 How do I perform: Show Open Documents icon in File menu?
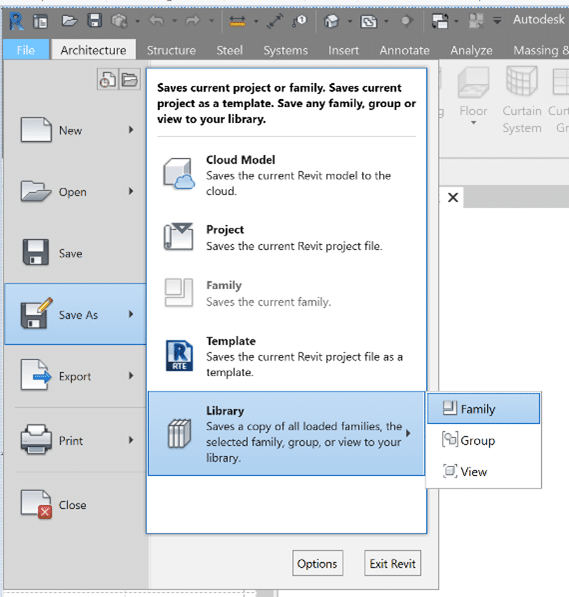coord(130,80)
